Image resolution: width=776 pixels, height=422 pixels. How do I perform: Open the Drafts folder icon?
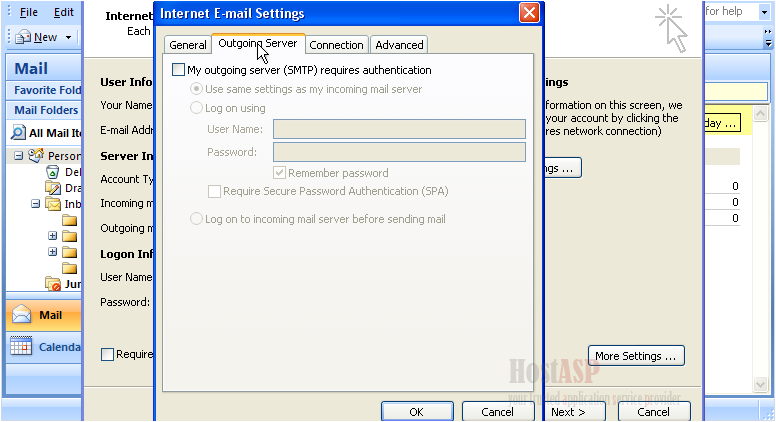53,188
